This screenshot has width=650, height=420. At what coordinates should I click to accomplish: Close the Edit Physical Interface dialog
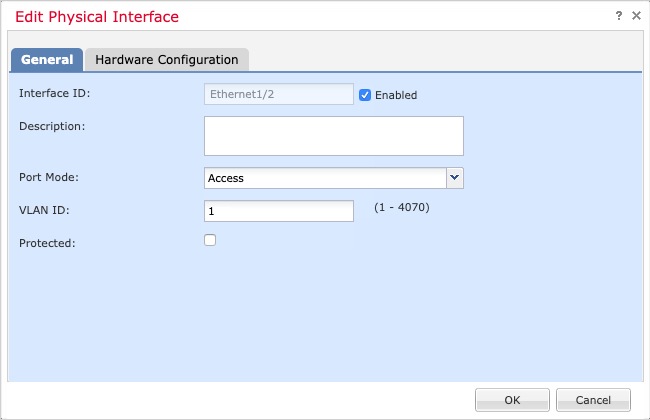(636, 17)
